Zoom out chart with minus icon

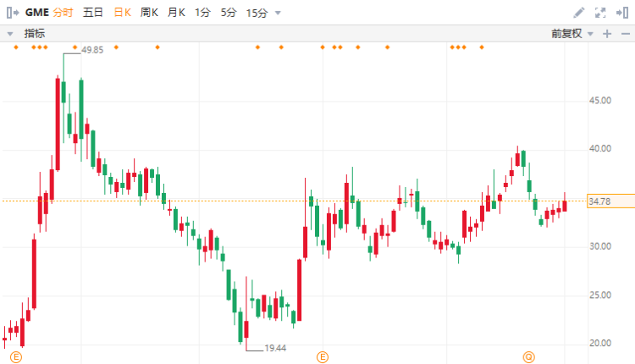(x=626, y=34)
